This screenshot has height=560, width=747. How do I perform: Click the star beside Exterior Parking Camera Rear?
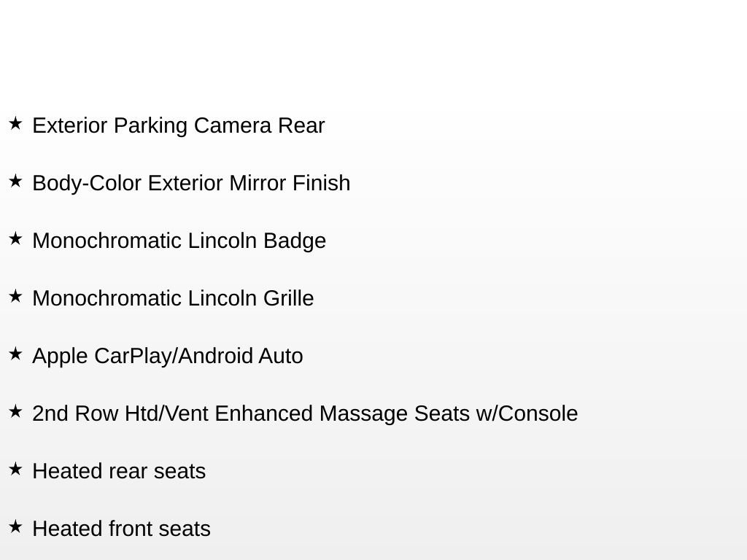coord(15,123)
